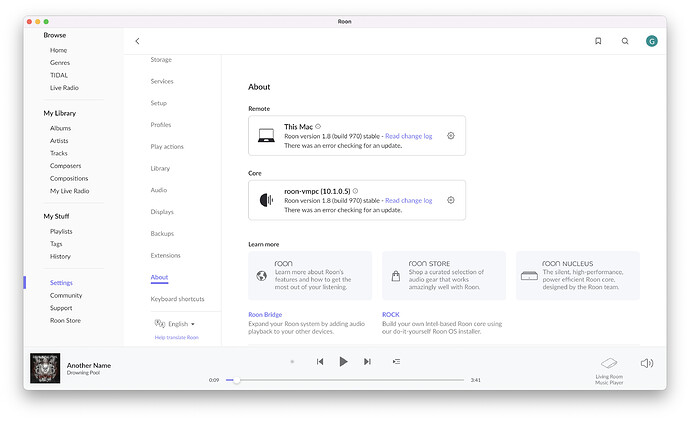Click Another Name album artwork

click(x=45, y=368)
